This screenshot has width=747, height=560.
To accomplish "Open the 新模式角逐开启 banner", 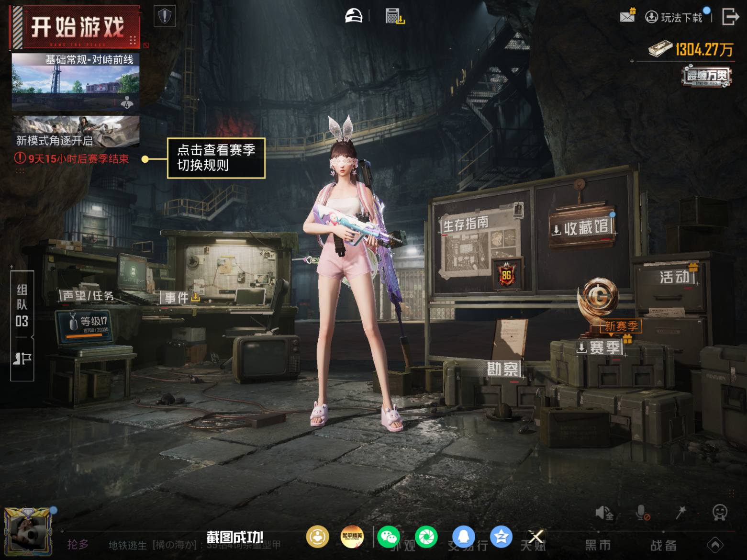I will tap(76, 132).
